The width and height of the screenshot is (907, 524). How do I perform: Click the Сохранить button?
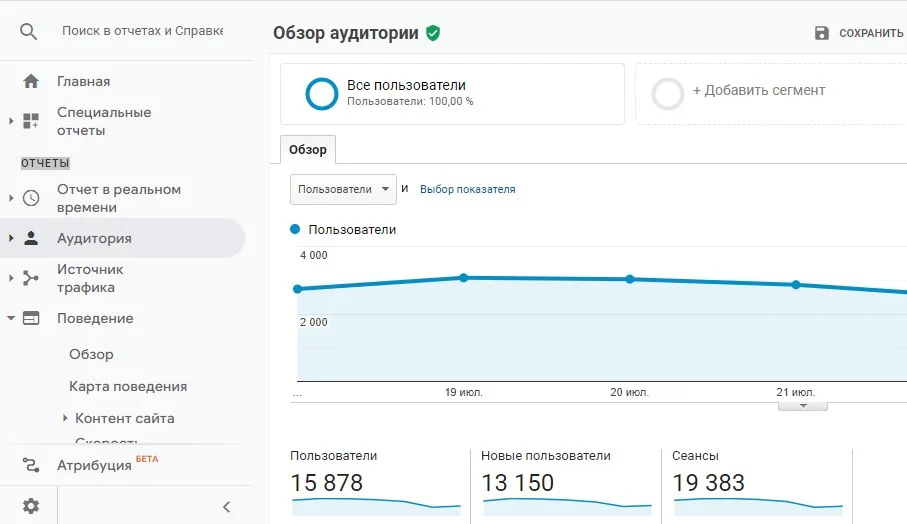(860, 33)
